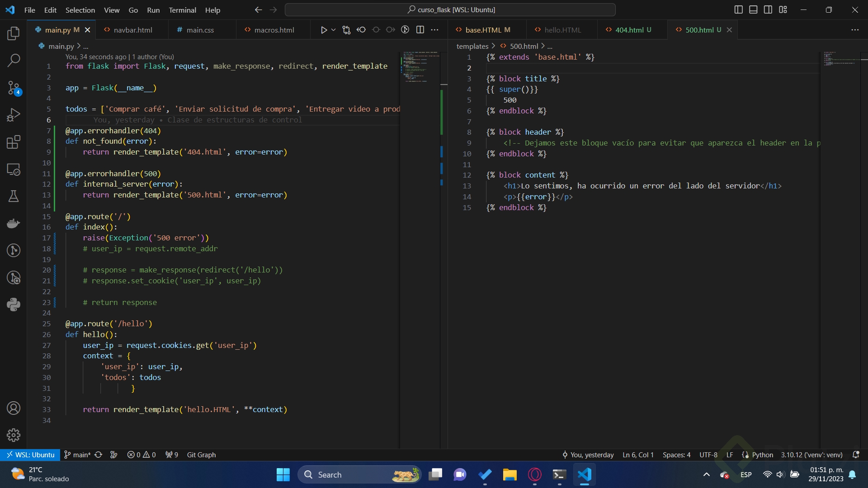Screen dimensions: 868x488
Task: Open the Testing flask view in the activity bar
Action: tap(14, 196)
